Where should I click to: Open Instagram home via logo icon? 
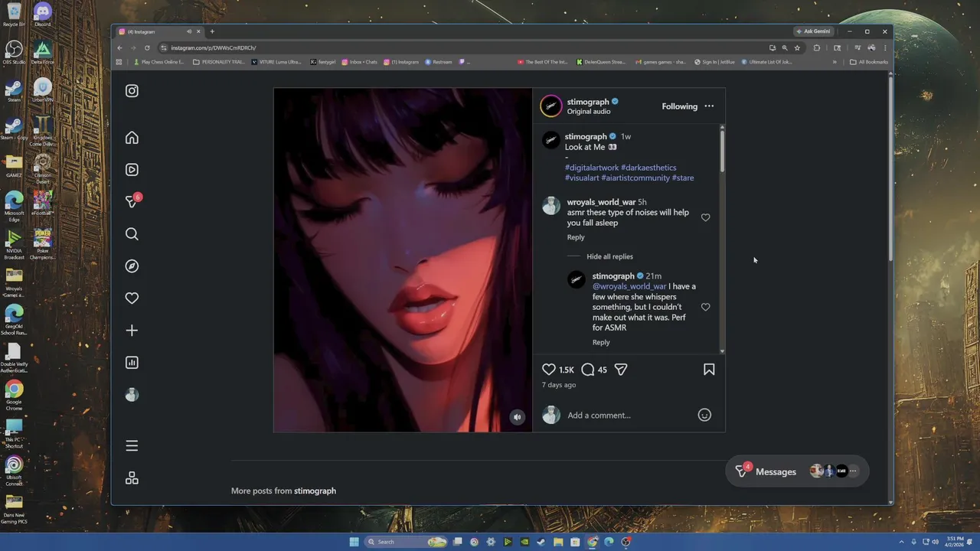pyautogui.click(x=132, y=90)
